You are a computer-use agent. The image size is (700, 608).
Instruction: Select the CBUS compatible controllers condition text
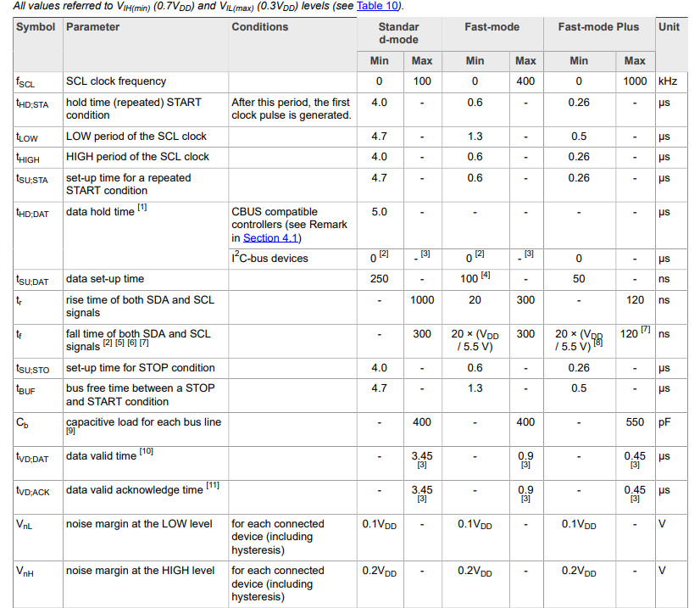(289, 225)
